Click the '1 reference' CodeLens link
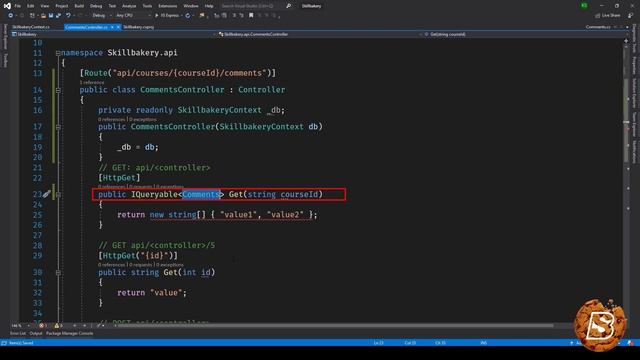This screenshot has height=360, width=640. pos(92,82)
